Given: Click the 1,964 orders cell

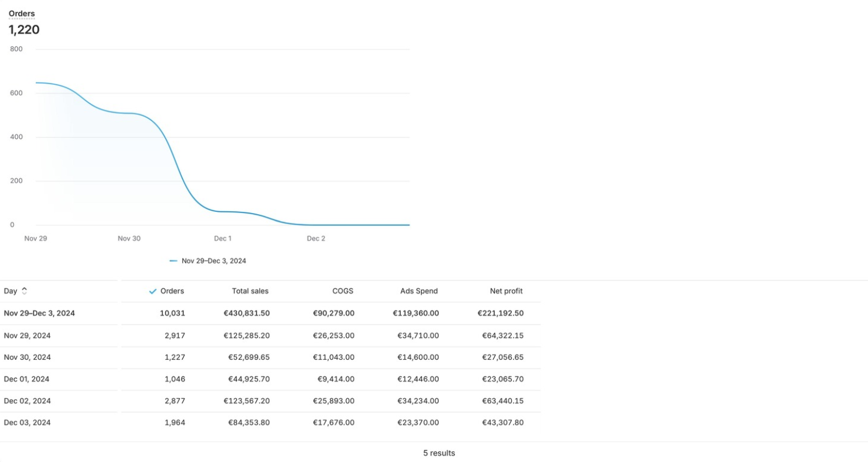Looking at the screenshot, I should [x=175, y=423].
